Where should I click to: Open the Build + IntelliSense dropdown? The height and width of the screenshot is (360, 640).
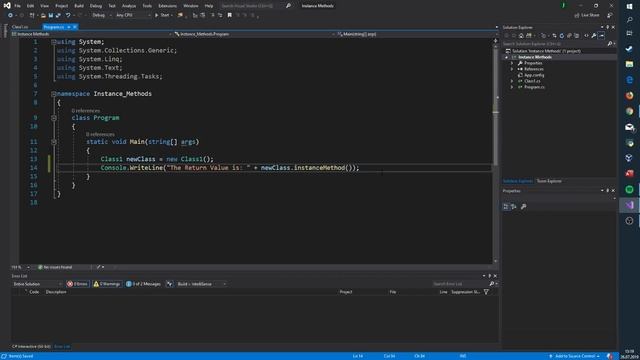[202, 284]
